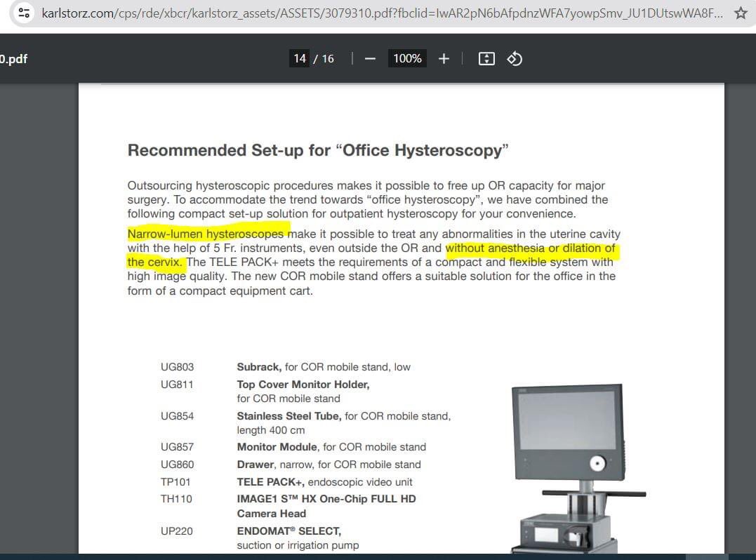Click the highlighted 'Narrow-lumen hysteroscopes' text

pyautogui.click(x=206, y=234)
